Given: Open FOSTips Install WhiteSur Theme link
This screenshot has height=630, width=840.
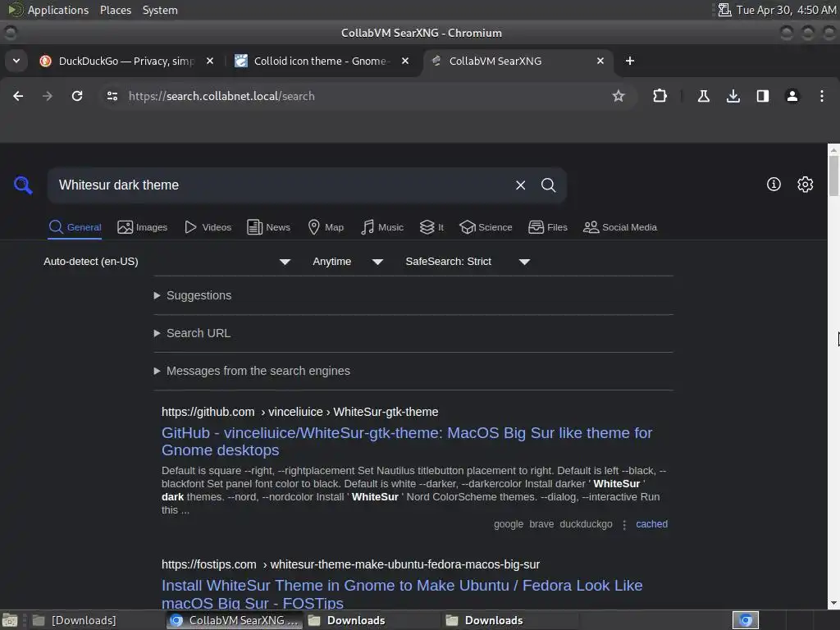Looking at the screenshot, I should click(402, 594).
